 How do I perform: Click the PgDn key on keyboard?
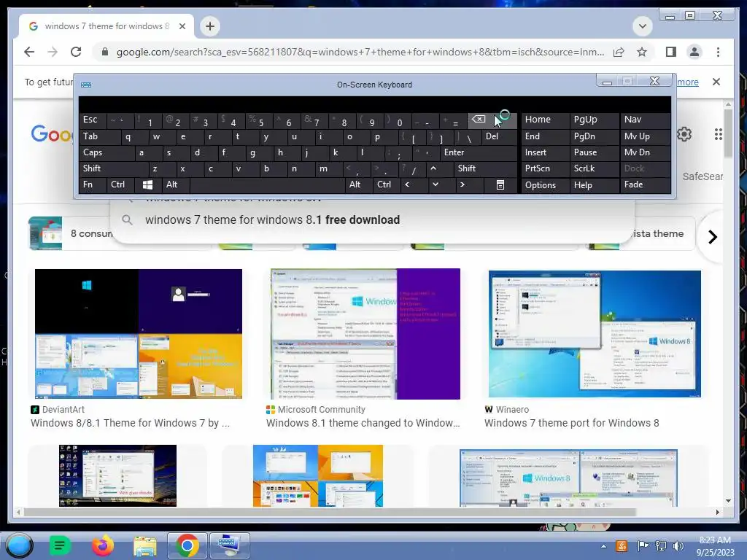click(593, 136)
